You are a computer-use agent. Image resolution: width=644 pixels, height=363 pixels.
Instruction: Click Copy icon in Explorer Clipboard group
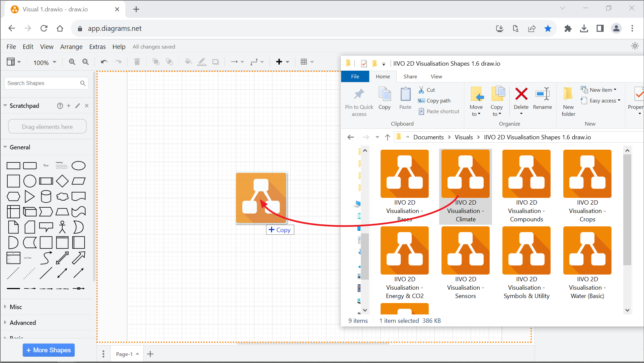click(385, 98)
